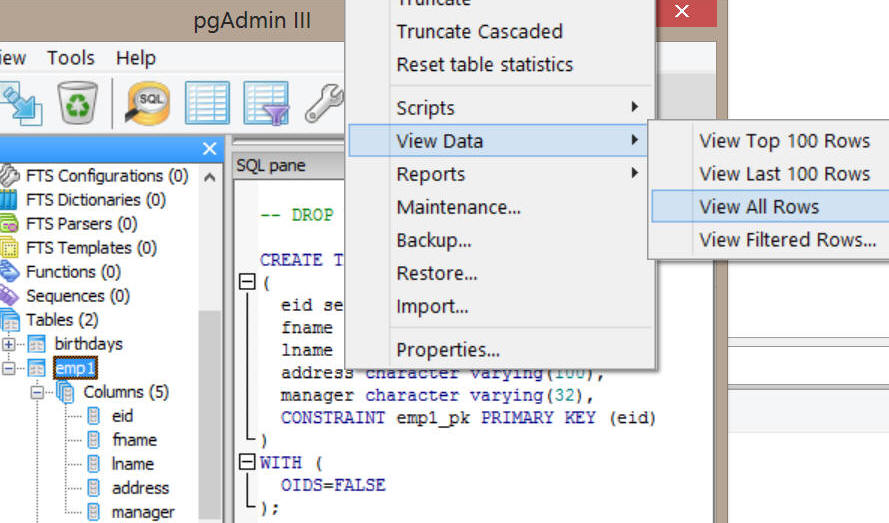Image resolution: width=889 pixels, height=523 pixels.
Task: Close the object browser panel
Action: click(x=210, y=149)
